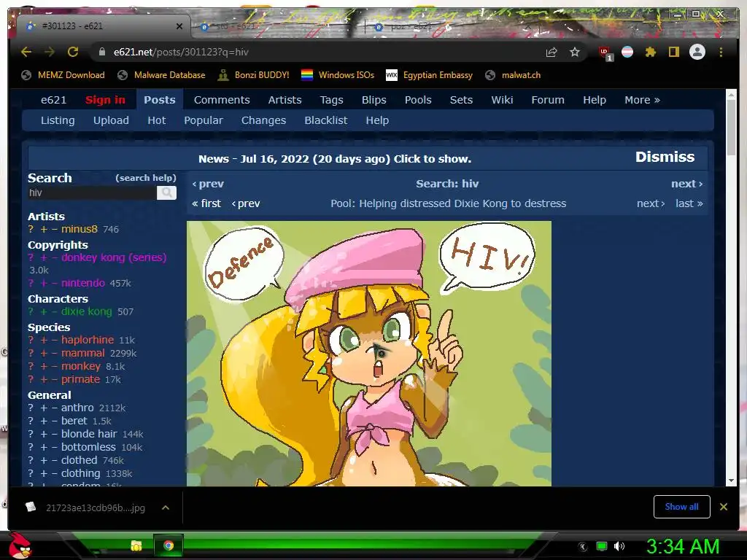Open the Bonzi BUDDY! bookmark

[x=253, y=75]
